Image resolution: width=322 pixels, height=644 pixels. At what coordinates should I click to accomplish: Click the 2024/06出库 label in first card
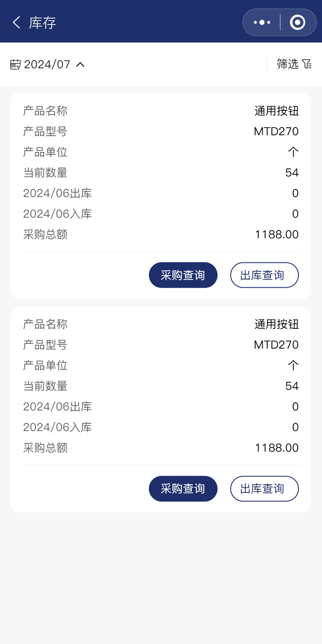[58, 193]
